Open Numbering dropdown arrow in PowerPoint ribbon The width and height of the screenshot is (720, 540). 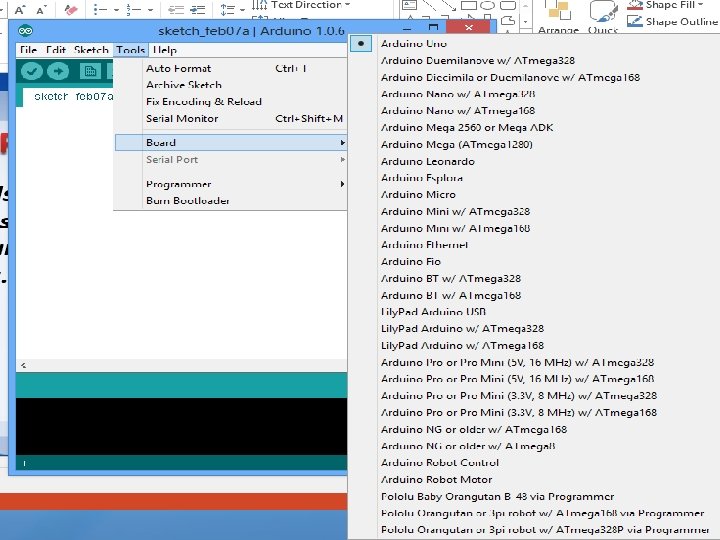click(x=150, y=10)
